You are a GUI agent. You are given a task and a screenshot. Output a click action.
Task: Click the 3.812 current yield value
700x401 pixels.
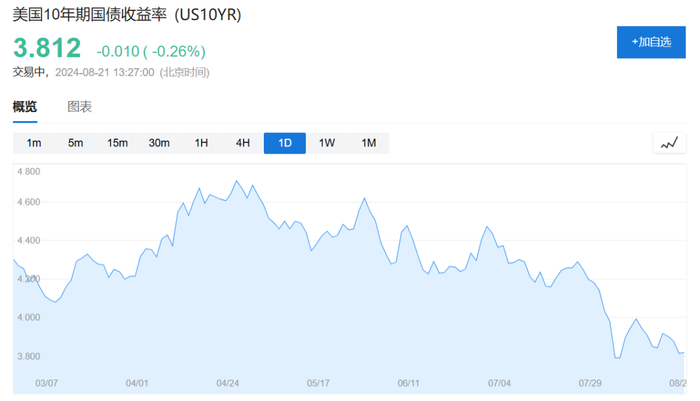pyautogui.click(x=46, y=48)
